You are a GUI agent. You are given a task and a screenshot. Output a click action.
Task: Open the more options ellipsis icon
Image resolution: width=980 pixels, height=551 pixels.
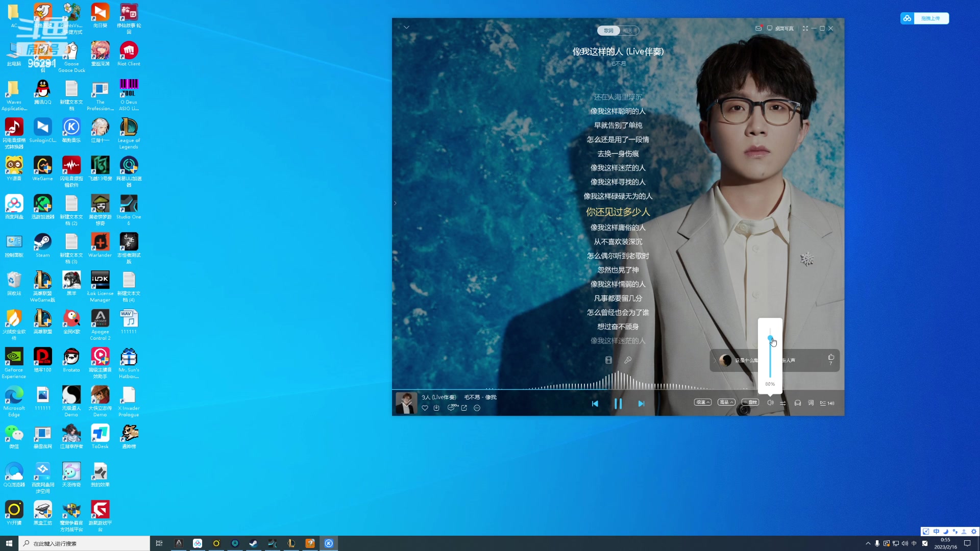click(x=477, y=408)
